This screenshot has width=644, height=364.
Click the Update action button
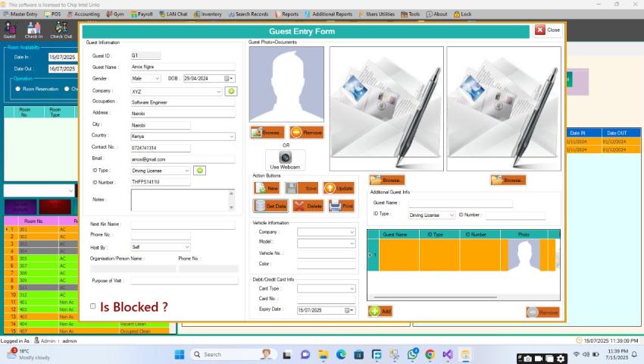pos(339,188)
